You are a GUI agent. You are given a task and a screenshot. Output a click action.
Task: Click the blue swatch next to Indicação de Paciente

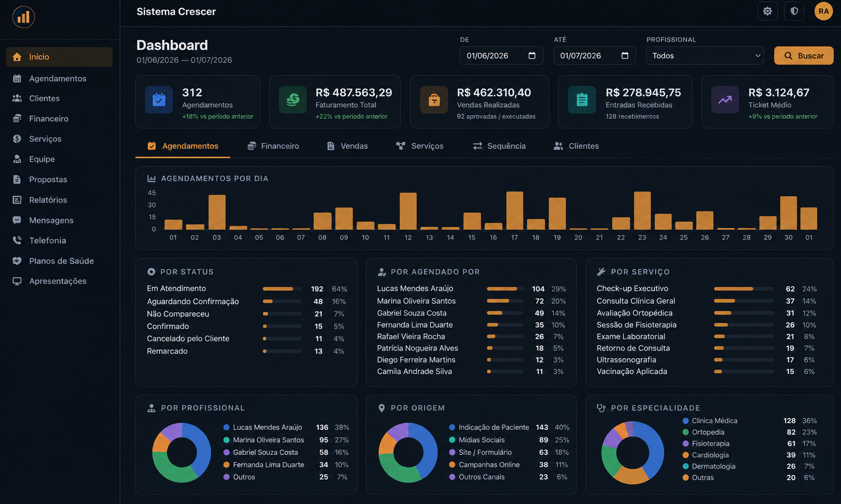tap(452, 427)
